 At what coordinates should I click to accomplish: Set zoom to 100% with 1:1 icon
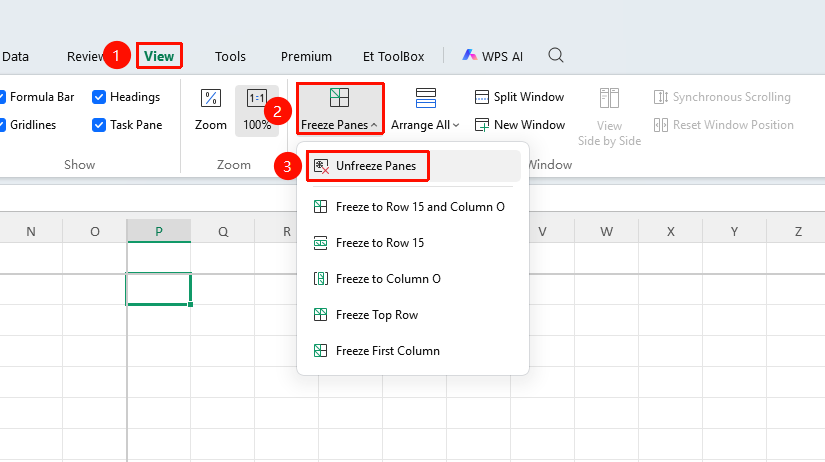pyautogui.click(x=257, y=98)
